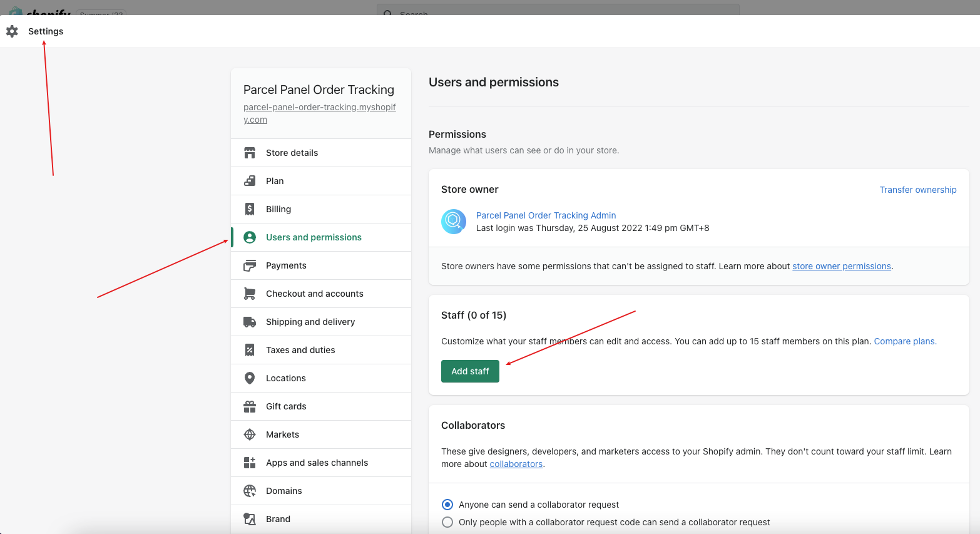The image size is (980, 534).
Task: Click the Settings gear icon
Action: click(12, 31)
